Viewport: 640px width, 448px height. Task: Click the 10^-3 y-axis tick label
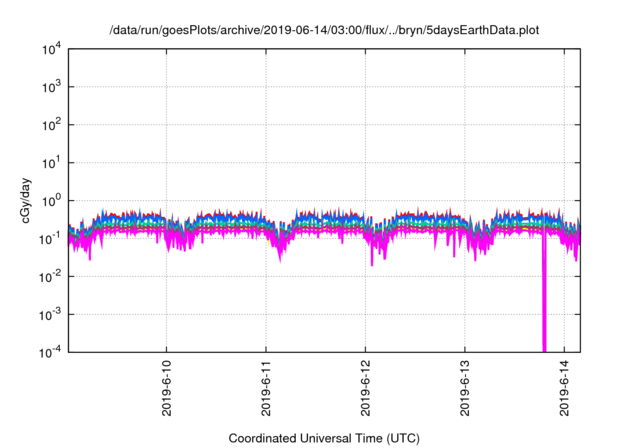coord(47,313)
